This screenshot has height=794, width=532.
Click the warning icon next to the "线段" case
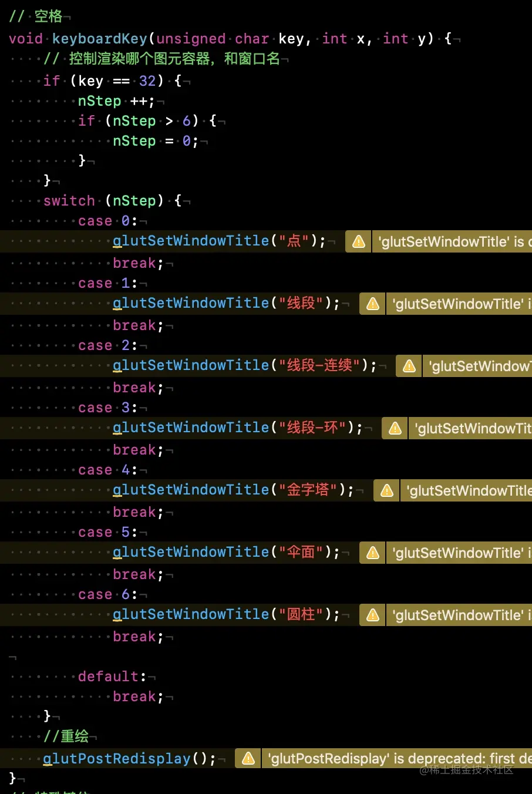[x=372, y=304]
